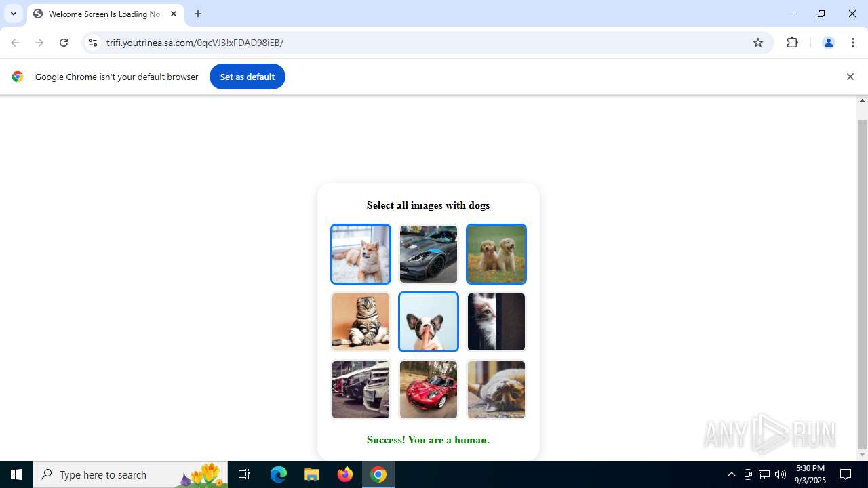The width and height of the screenshot is (868, 488).
Task: Open Task View from taskbar
Action: pos(244,474)
